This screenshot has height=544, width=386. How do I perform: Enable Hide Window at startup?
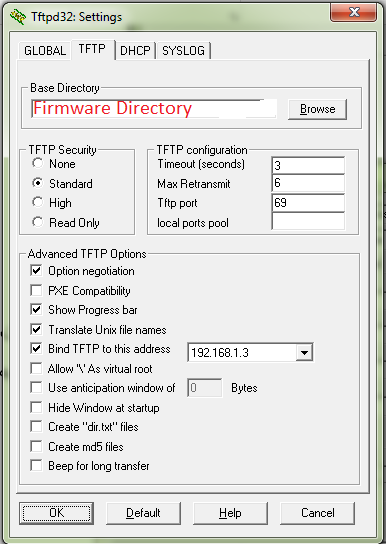click(36, 407)
